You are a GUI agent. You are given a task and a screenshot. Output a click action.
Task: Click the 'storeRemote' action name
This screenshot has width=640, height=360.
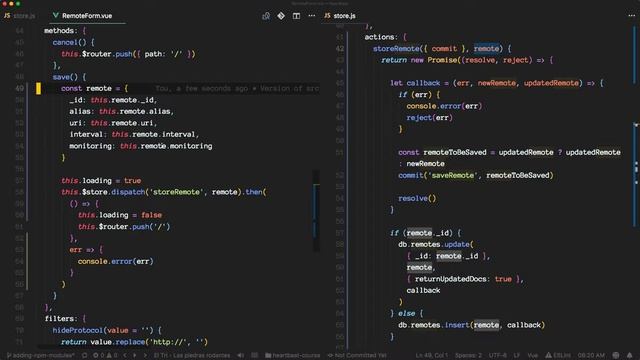396,49
